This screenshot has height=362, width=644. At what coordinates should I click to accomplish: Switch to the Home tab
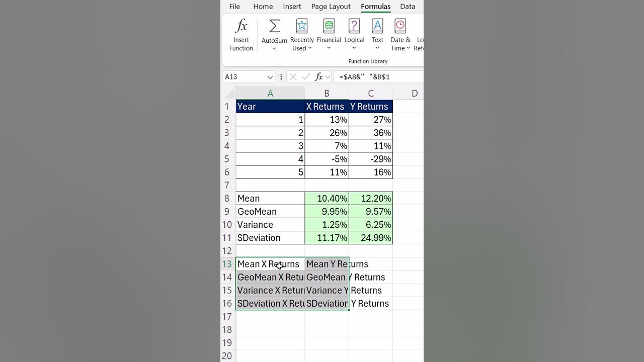263,7
